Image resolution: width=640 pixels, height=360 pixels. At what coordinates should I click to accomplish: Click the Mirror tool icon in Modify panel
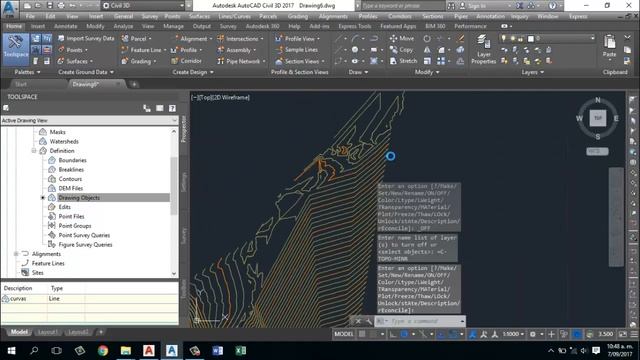coord(427,50)
